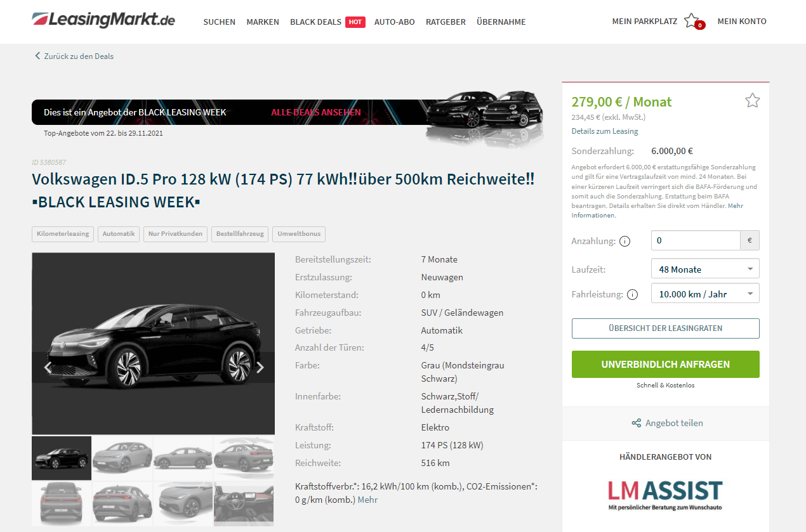
Task: Click ALLE DEALS ANSEHEN on the banner
Action: point(316,112)
